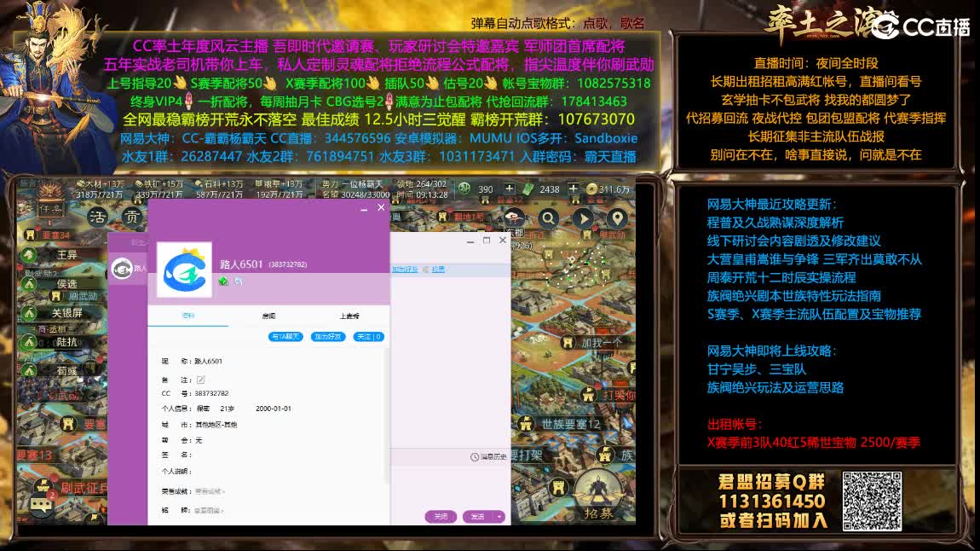The width and height of the screenshot is (980, 551).
Task: Close the purple profile window
Action: point(381,207)
